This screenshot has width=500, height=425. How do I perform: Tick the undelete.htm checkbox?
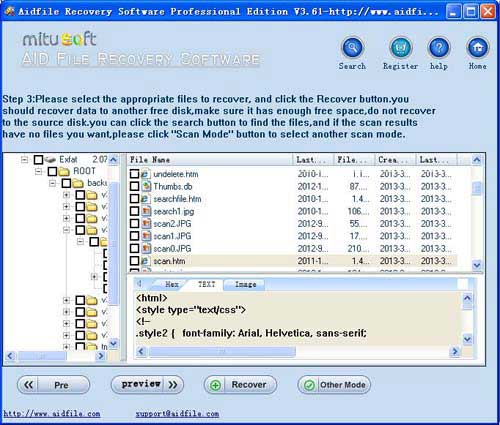tap(134, 174)
